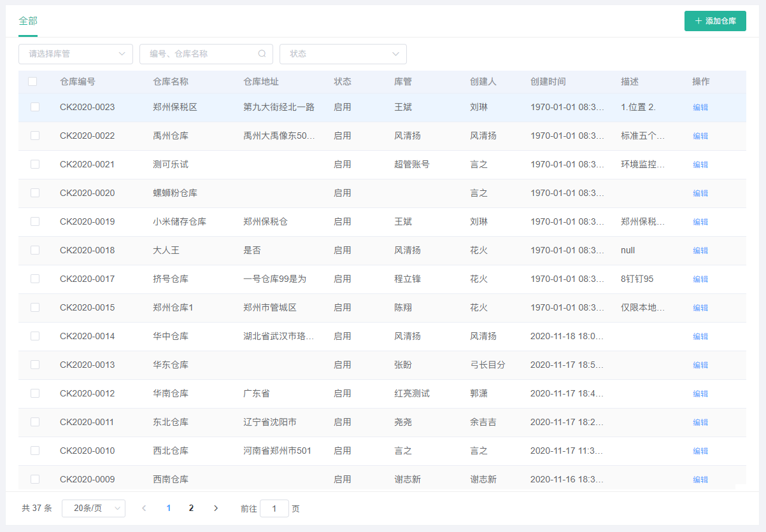The height and width of the screenshot is (532, 766).
Task: Click the 弓长目分 creator cell
Action: click(488, 365)
